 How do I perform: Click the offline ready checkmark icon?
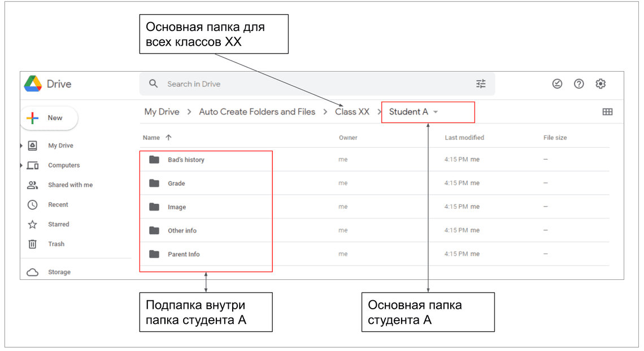click(557, 84)
